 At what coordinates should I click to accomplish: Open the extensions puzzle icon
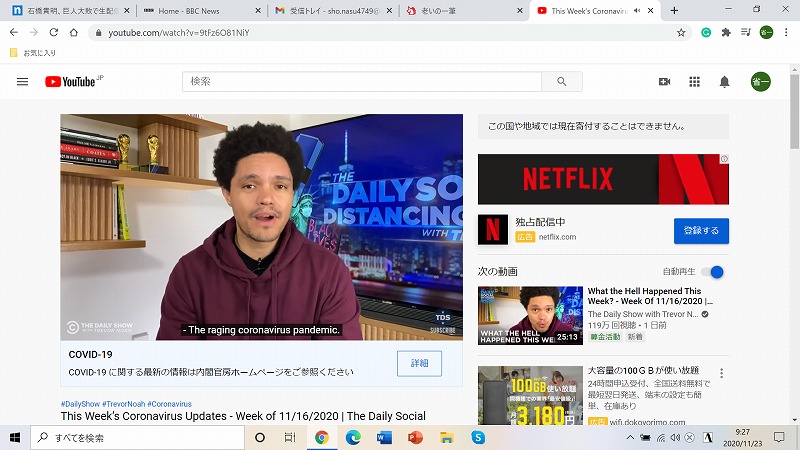[x=726, y=33]
